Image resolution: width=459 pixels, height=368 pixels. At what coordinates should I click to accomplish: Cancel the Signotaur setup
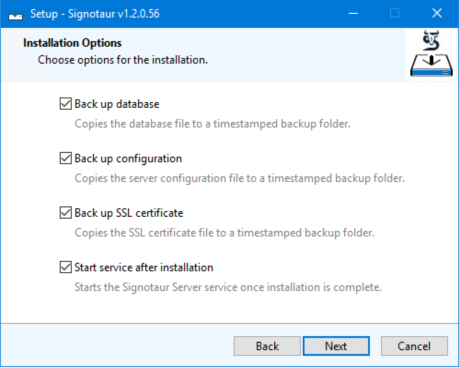(x=414, y=346)
